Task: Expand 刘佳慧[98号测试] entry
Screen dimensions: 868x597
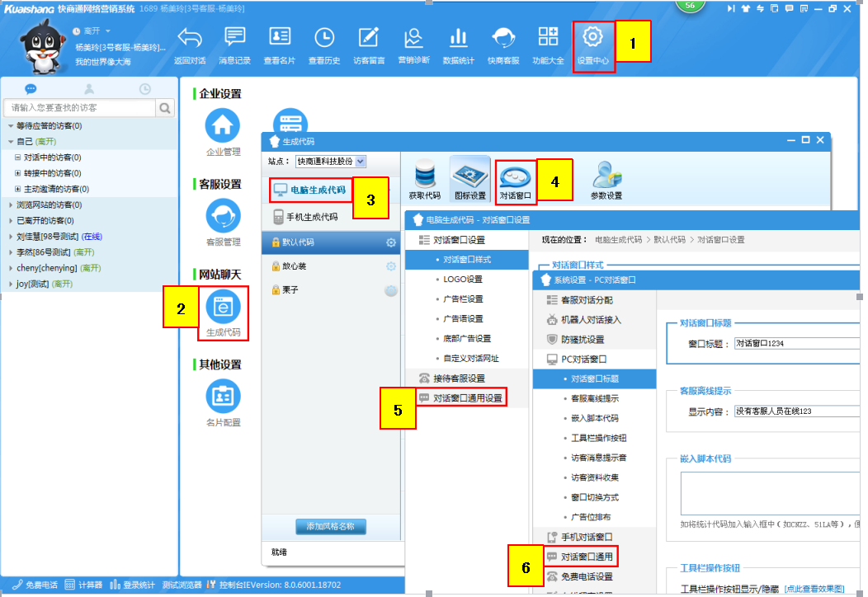Action: click(11, 237)
